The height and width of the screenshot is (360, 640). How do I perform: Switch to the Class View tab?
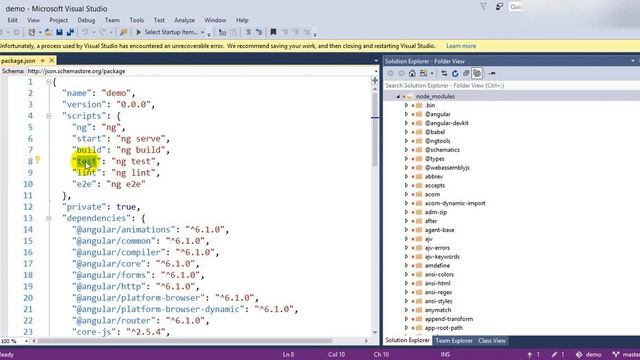point(492,341)
